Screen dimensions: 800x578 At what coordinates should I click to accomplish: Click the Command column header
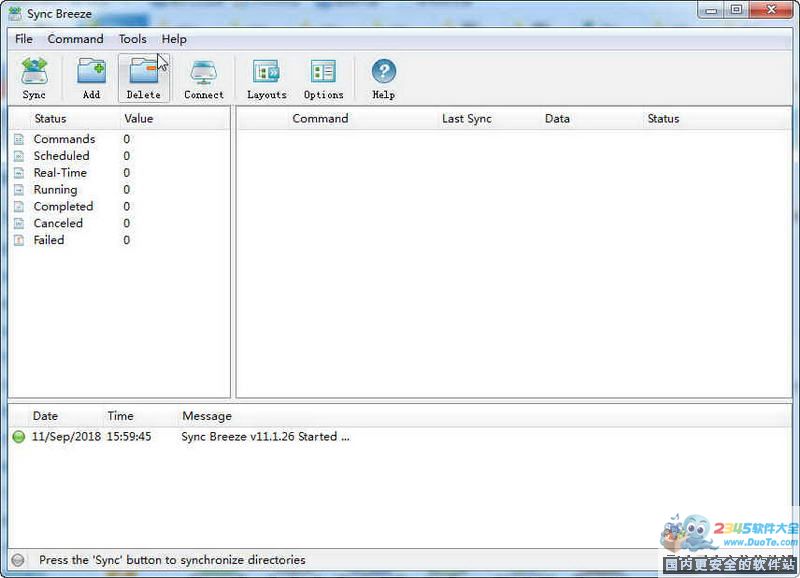[x=320, y=118]
